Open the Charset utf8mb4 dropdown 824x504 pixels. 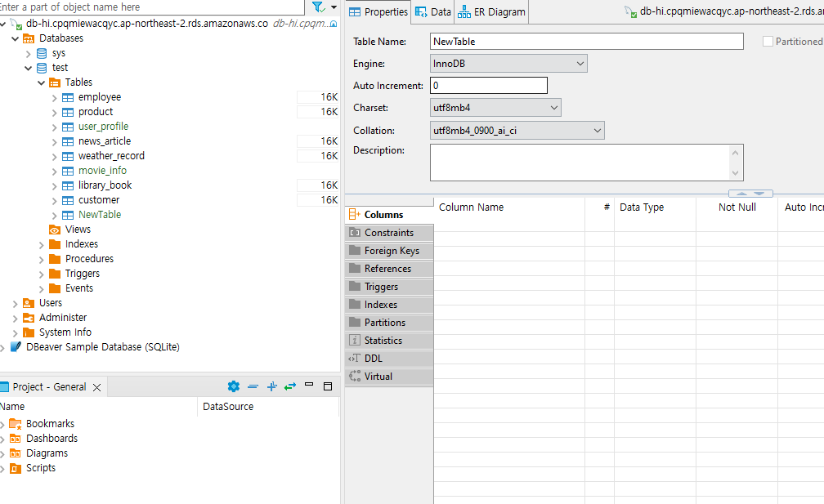point(495,108)
